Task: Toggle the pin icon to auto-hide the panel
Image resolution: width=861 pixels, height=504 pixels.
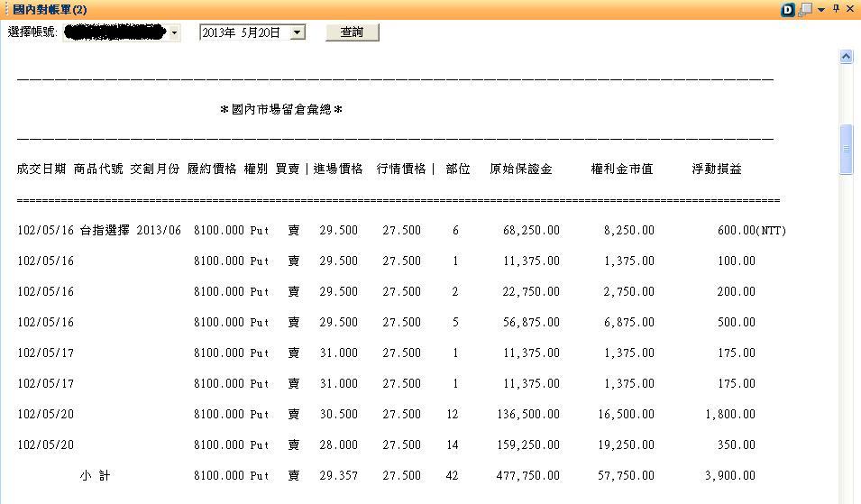Action: click(836, 9)
